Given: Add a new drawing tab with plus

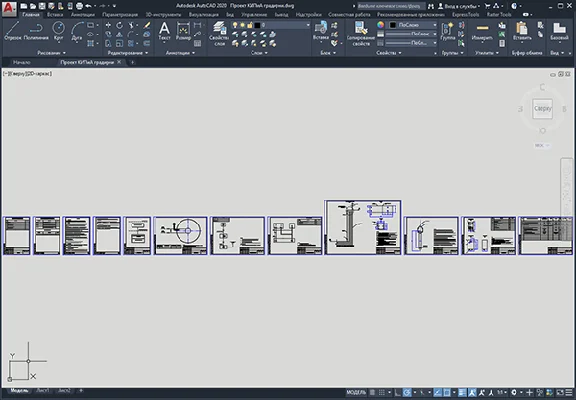Looking at the screenshot, I should 133,62.
